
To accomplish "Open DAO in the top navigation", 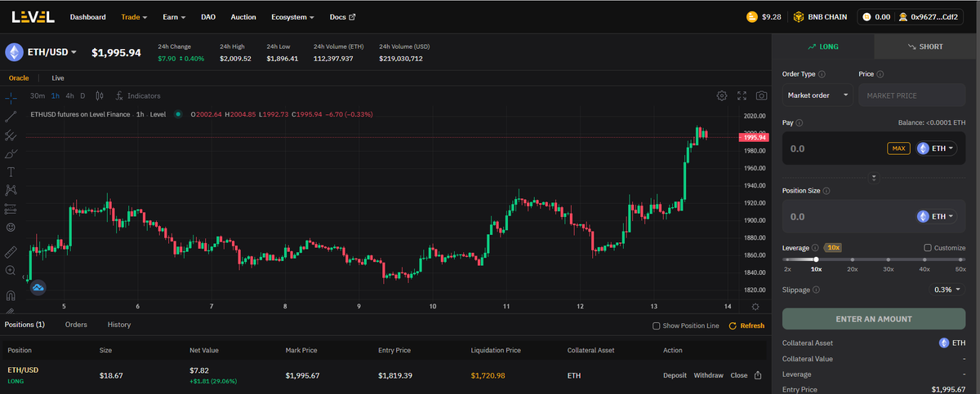I will click(x=207, y=17).
